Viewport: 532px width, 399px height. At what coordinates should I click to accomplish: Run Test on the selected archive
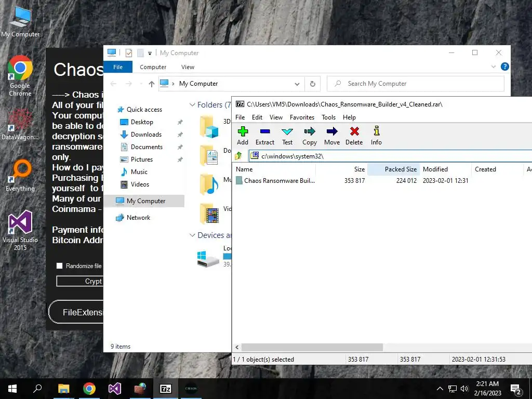tap(287, 136)
